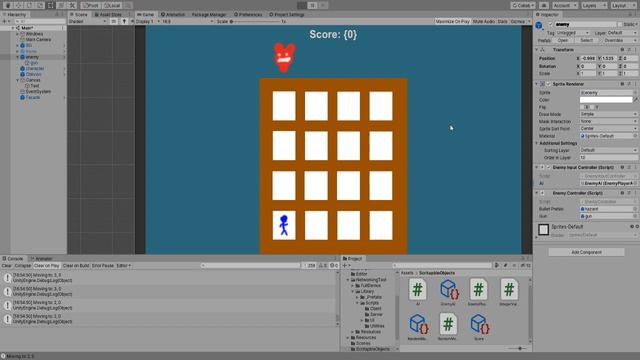Toggle console Clear on Play
Image resolution: width=640 pixels, height=360 pixels.
[x=47, y=266]
